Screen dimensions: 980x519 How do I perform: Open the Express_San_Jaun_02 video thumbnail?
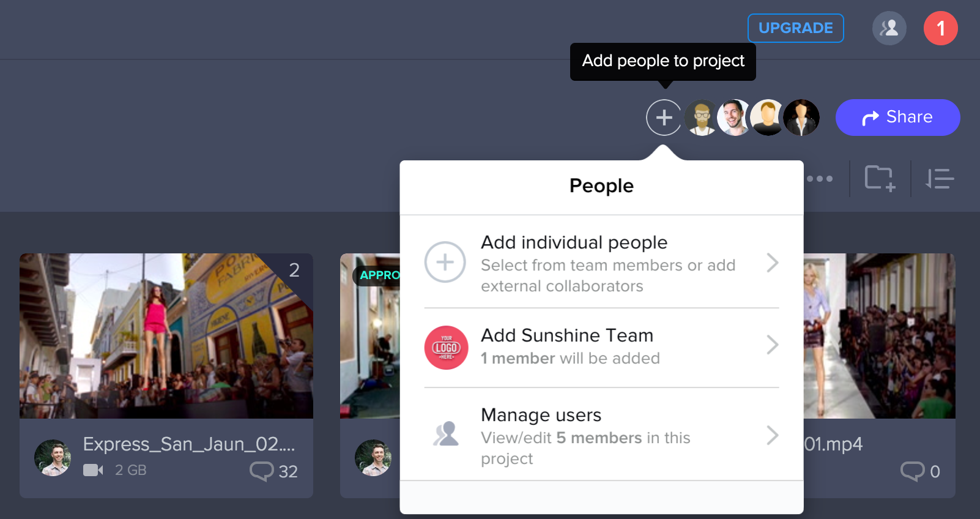pos(166,336)
